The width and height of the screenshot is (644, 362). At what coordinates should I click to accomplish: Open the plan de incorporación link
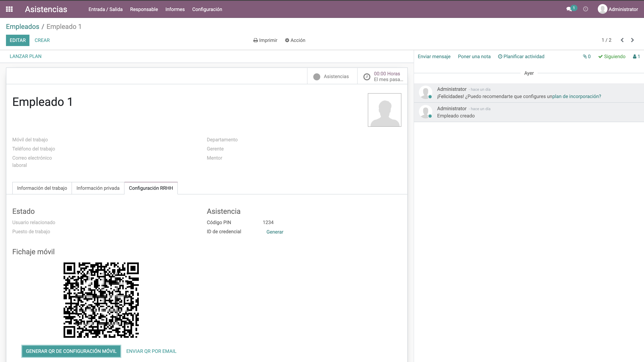pos(577,97)
